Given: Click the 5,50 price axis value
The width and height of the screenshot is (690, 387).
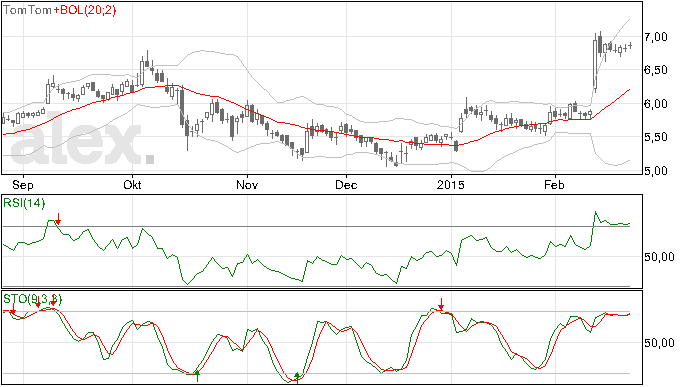Looking at the screenshot, I should [x=656, y=137].
